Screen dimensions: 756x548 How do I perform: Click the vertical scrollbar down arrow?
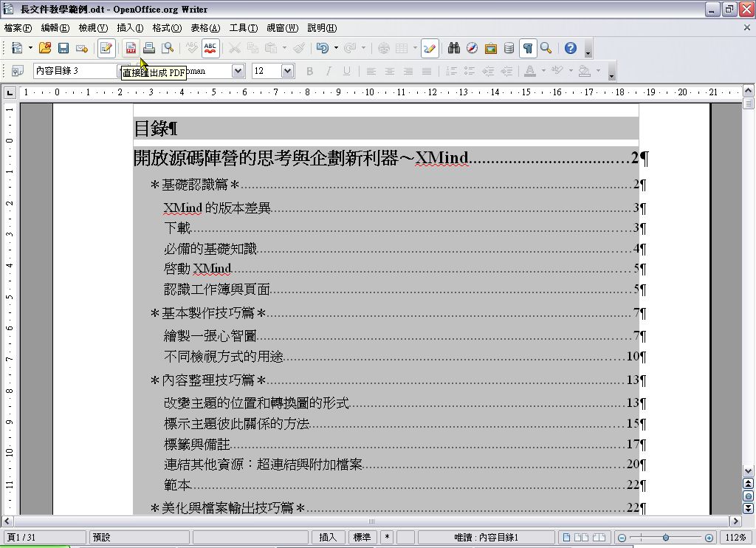coord(748,470)
